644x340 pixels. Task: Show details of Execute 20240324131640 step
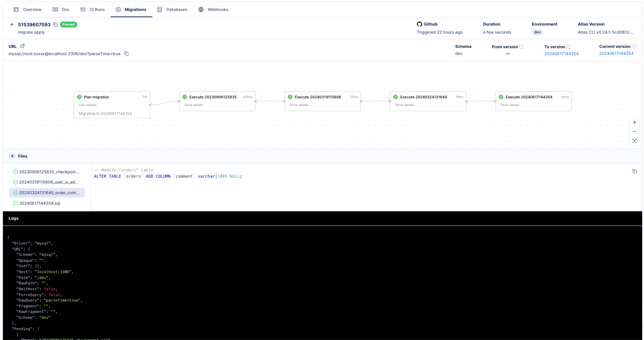pyautogui.click(x=404, y=105)
